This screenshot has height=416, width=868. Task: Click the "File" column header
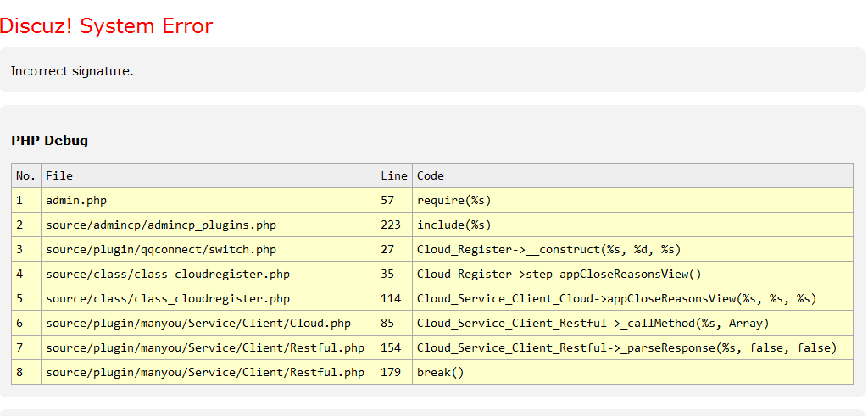59,176
